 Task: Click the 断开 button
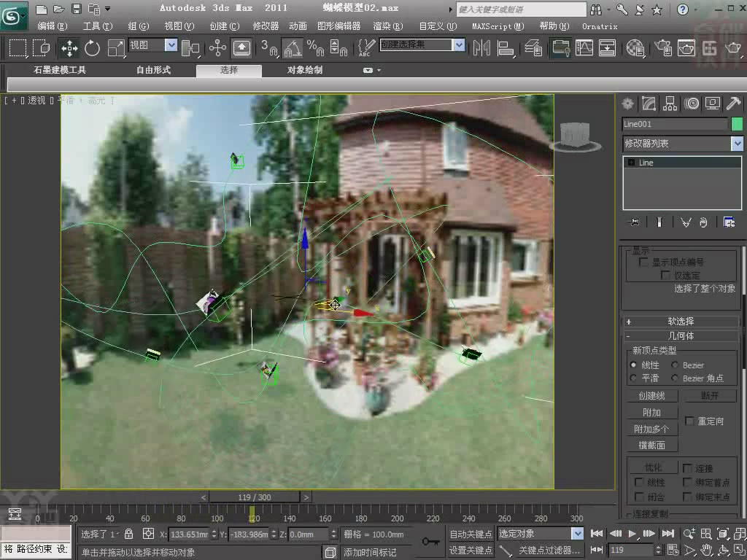pos(710,396)
